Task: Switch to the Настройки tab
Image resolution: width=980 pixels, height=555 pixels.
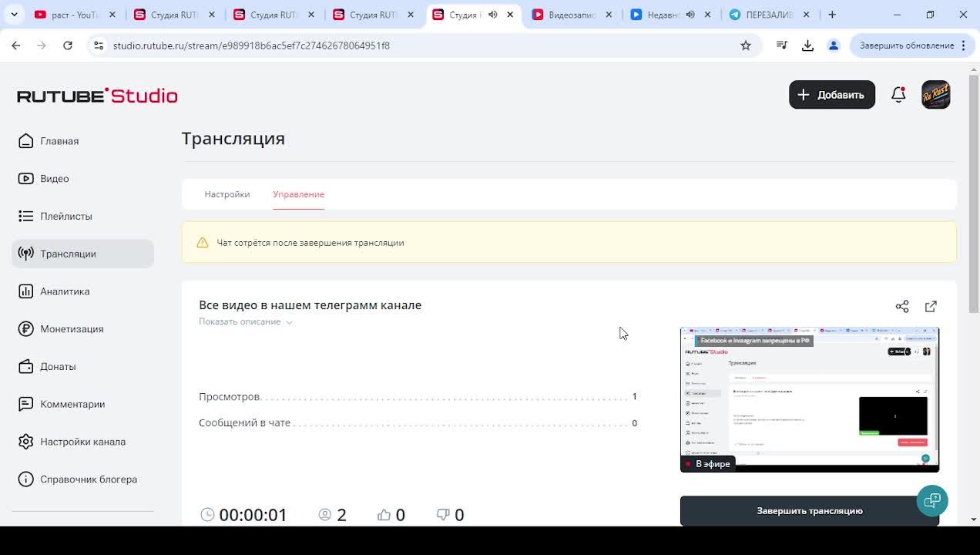Action: click(227, 194)
